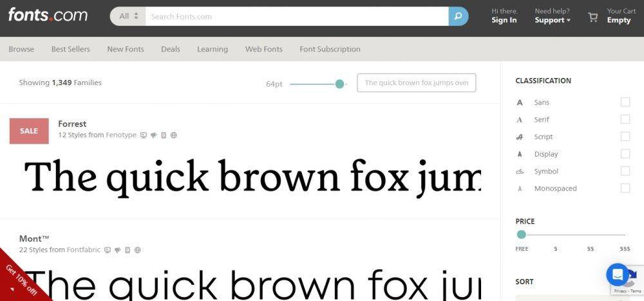Click Mont ebook license icon
This screenshot has width=644, height=301.
[128, 249]
